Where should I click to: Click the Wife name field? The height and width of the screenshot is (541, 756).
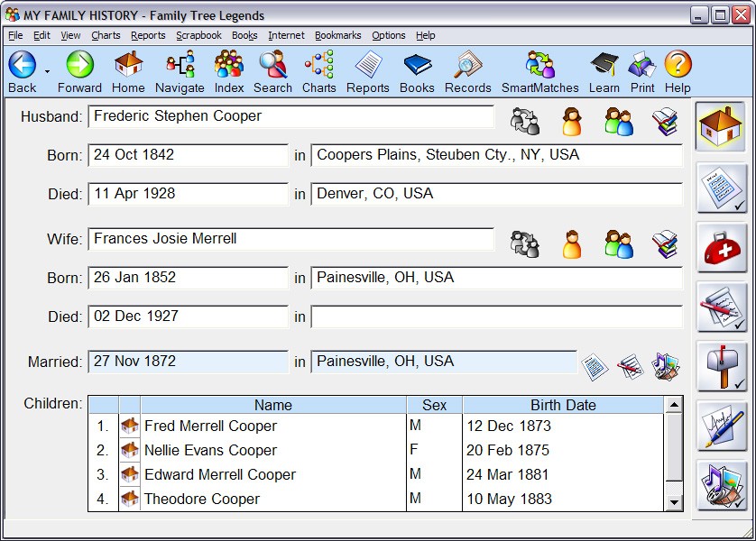[x=290, y=239]
